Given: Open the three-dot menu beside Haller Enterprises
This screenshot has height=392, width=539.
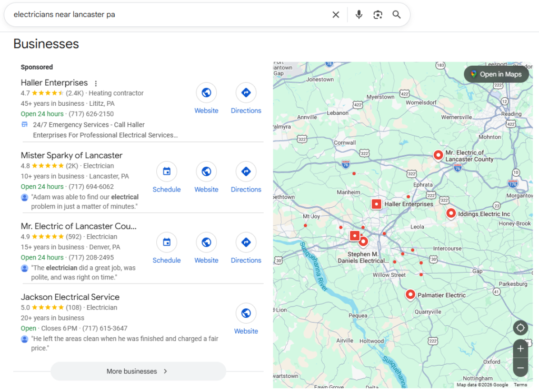Looking at the screenshot, I should pos(95,83).
